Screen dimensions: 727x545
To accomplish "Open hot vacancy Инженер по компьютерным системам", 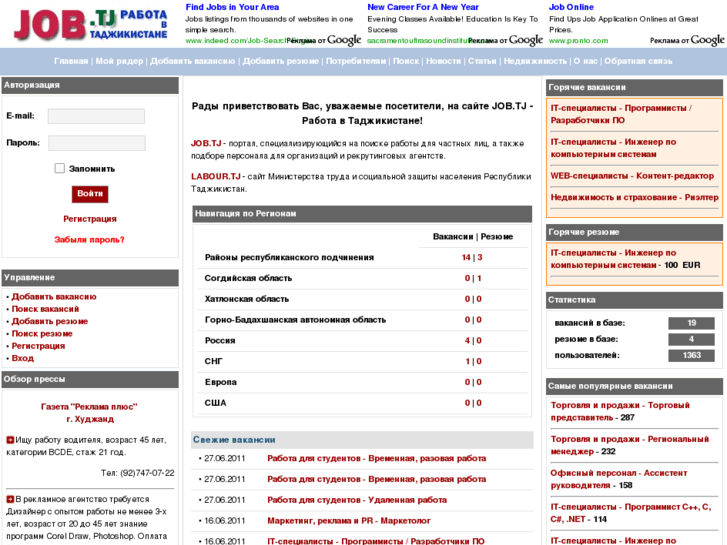I will click(x=613, y=148).
